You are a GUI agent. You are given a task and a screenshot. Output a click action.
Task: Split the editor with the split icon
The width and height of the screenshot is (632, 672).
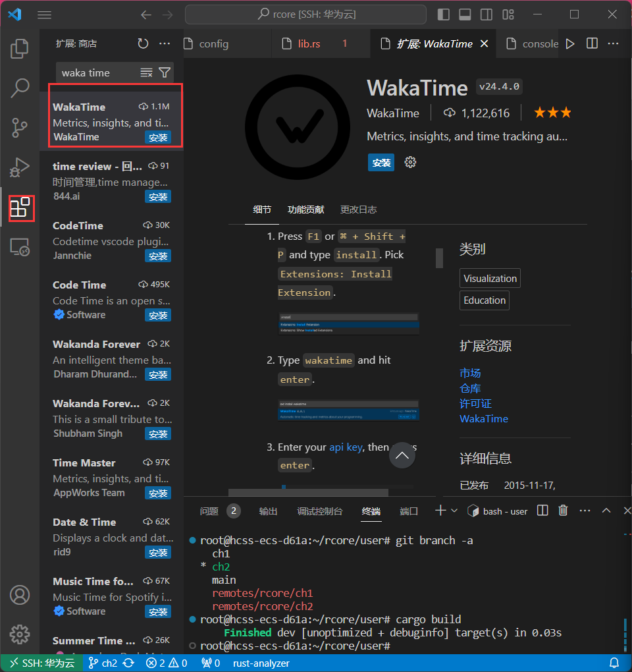pos(591,43)
